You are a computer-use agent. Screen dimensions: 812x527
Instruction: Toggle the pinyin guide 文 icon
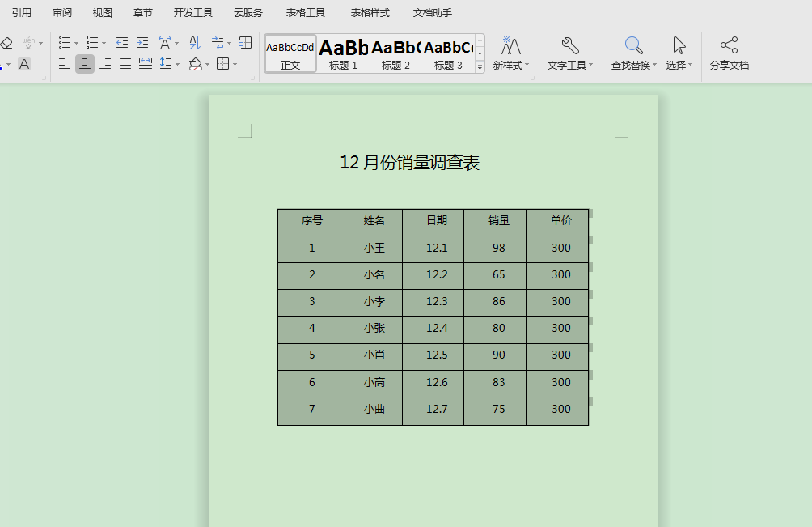[x=28, y=43]
